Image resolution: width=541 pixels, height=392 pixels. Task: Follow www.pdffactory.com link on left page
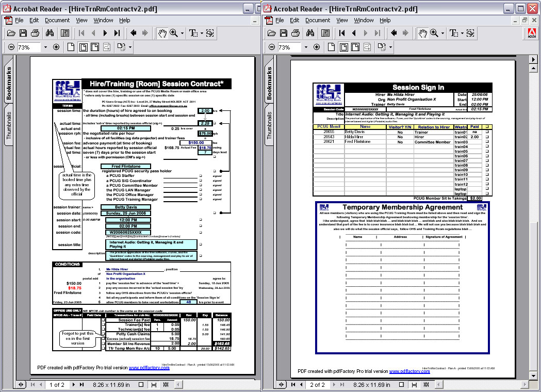pos(149,368)
